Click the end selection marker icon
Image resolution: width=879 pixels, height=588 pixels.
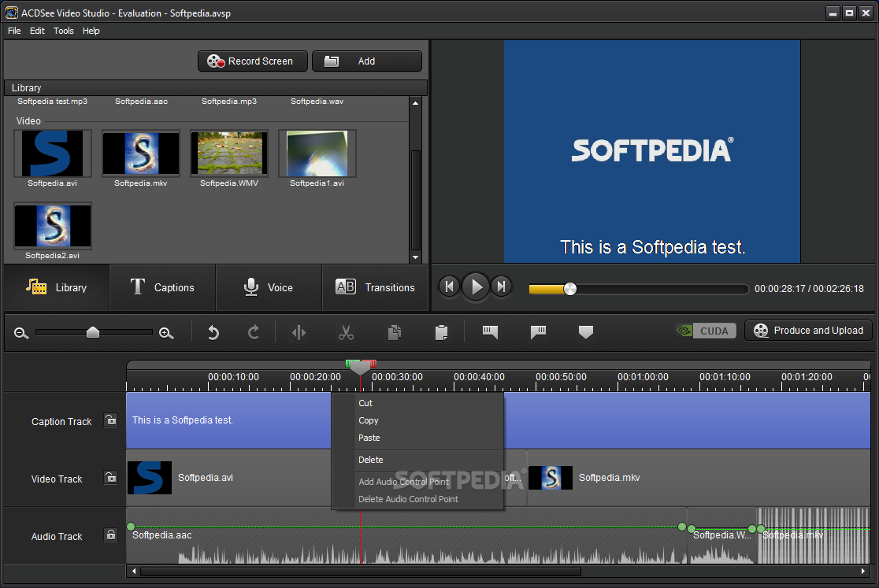[538, 333]
